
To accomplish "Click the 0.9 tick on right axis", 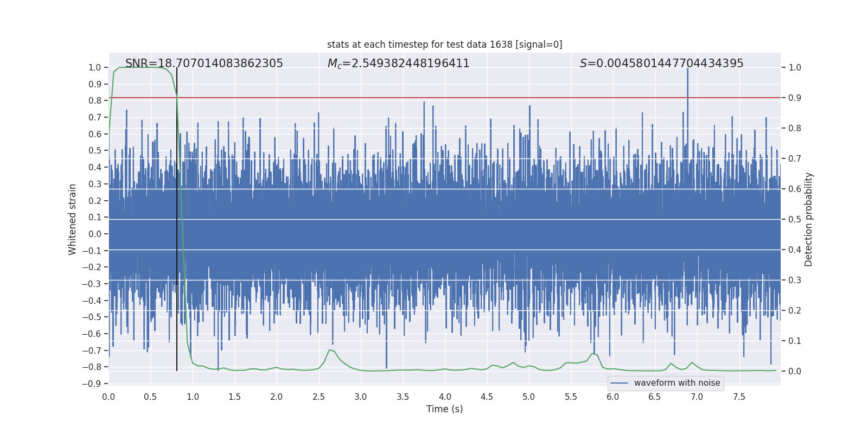I will tap(795, 98).
